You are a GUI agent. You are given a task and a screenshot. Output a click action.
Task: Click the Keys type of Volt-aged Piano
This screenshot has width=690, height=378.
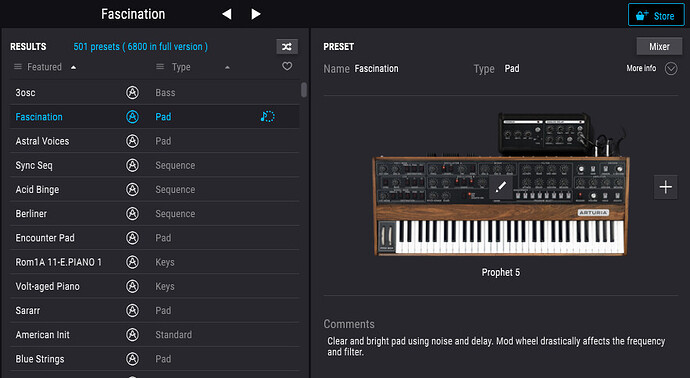[165, 286]
